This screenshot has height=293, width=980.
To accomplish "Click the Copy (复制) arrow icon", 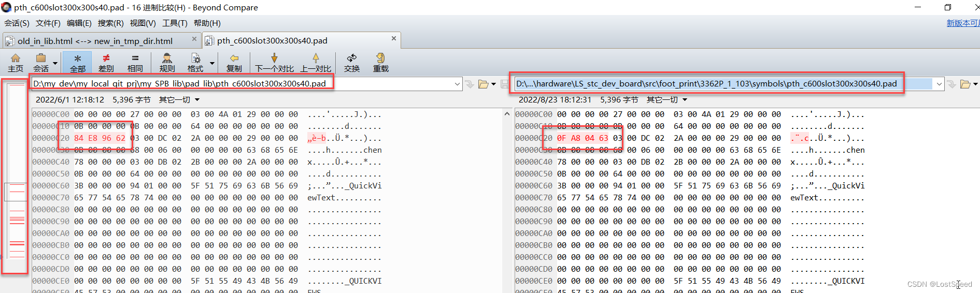I will click(x=234, y=63).
